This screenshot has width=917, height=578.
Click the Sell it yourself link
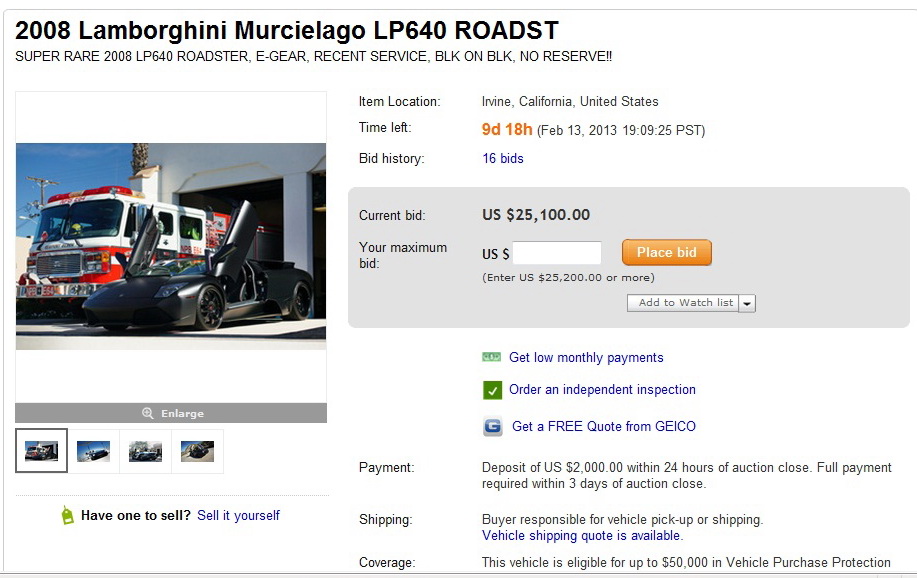(239, 515)
